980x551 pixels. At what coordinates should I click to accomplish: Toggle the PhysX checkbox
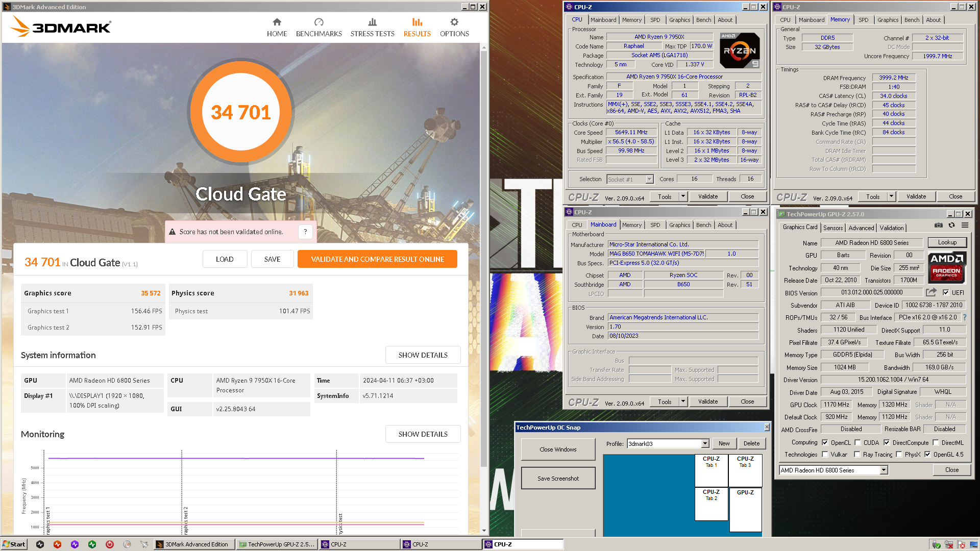899,454
